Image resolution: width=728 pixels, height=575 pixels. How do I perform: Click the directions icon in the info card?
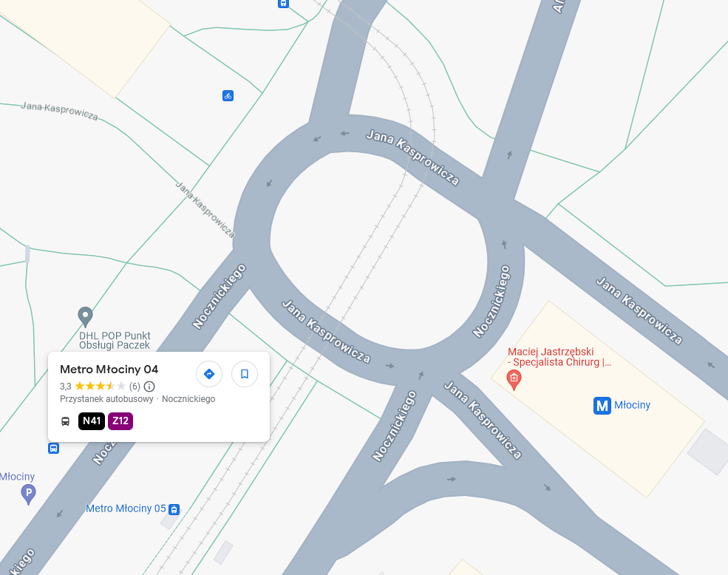[209, 374]
